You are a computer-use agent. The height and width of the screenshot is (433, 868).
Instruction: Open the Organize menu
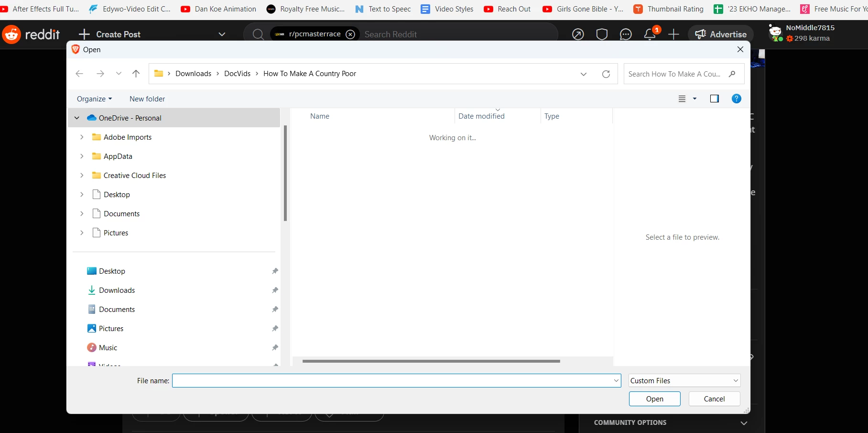(94, 99)
